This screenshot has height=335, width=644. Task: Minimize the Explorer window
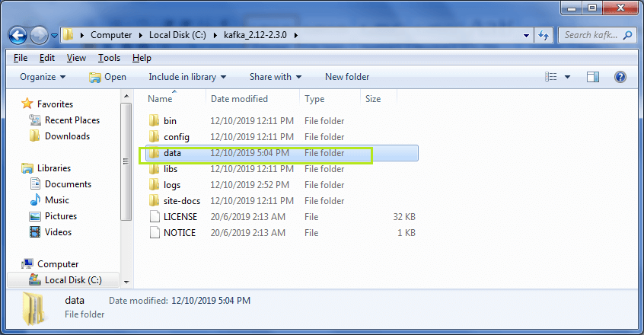(x=572, y=8)
